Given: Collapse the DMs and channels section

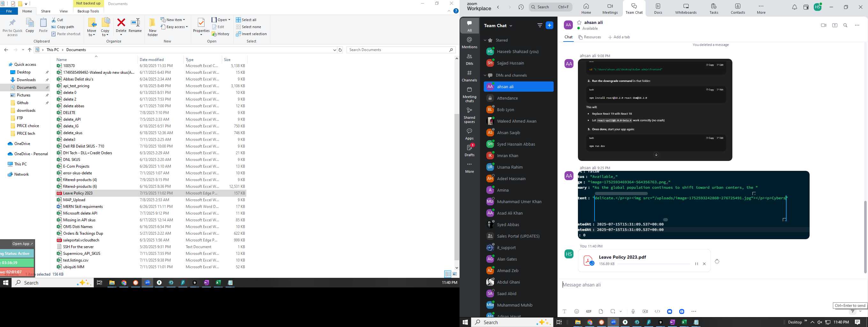Looking at the screenshot, I should point(485,75).
